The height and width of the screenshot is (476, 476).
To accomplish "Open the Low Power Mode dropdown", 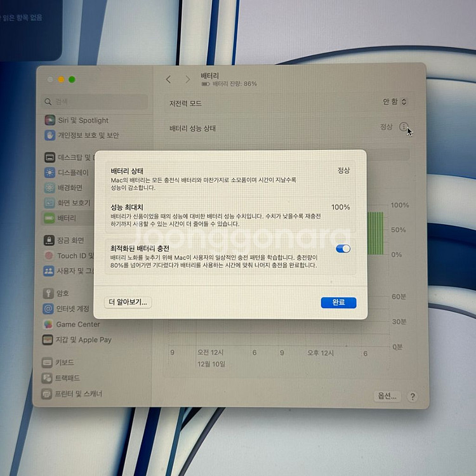I will pyautogui.click(x=395, y=102).
